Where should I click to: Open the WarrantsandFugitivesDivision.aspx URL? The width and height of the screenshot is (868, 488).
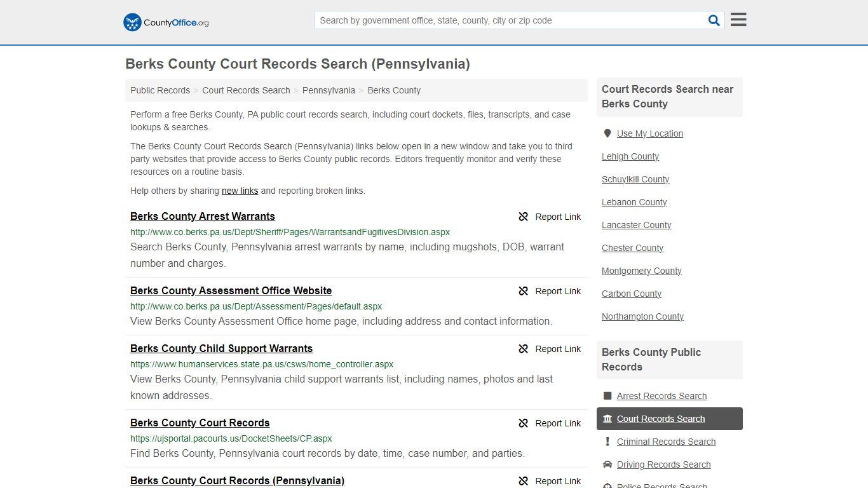tap(290, 232)
